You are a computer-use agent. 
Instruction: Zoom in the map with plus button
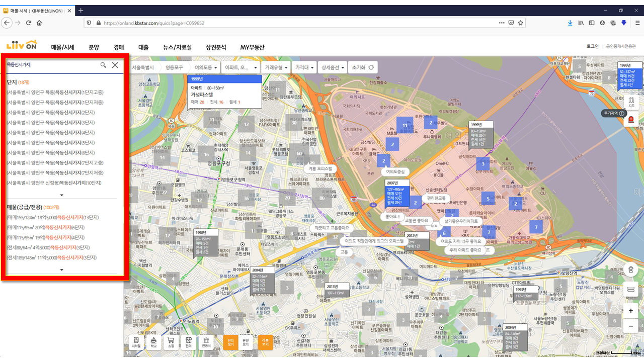(x=631, y=311)
